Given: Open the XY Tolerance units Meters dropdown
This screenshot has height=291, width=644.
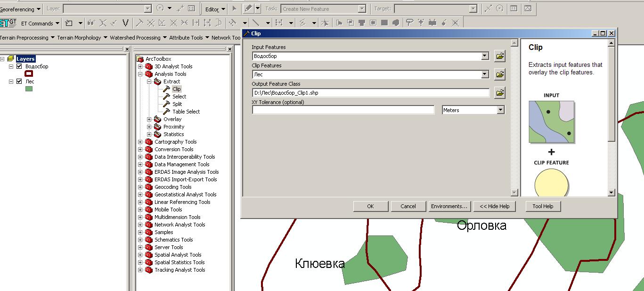Looking at the screenshot, I should (x=500, y=110).
